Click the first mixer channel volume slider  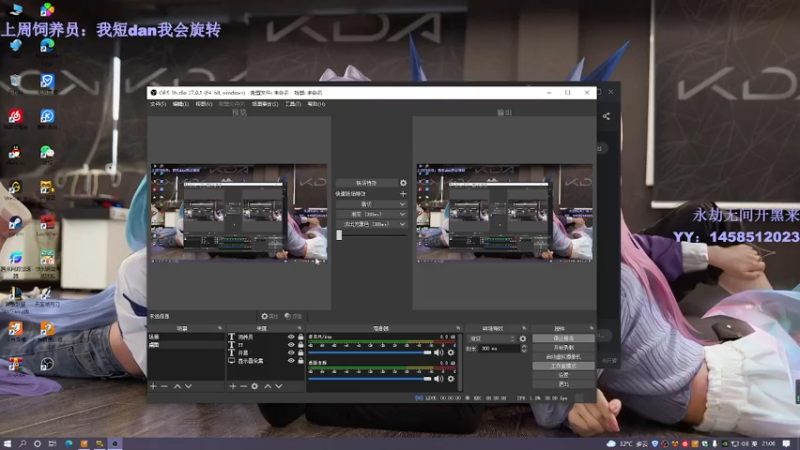[370, 353]
